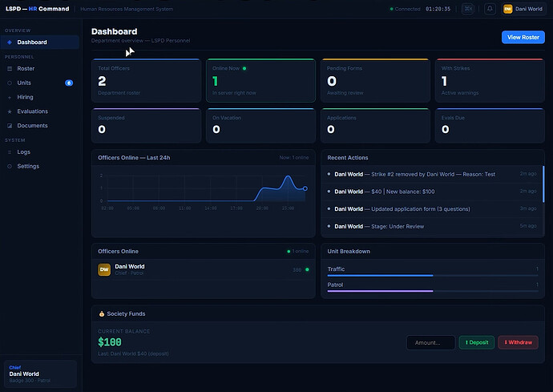Click the Settings gear icon in sidebar
Screen dimensions: 553x392
coord(10,166)
